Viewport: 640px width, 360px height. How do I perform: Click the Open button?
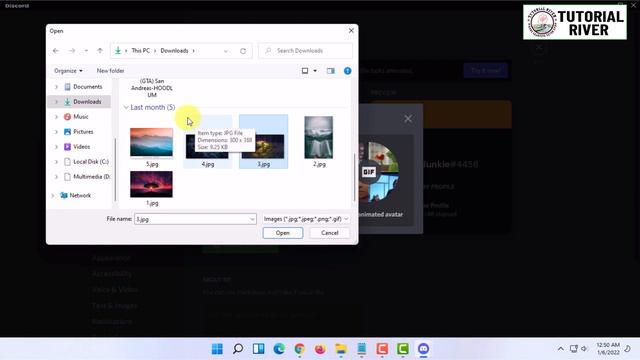click(283, 233)
